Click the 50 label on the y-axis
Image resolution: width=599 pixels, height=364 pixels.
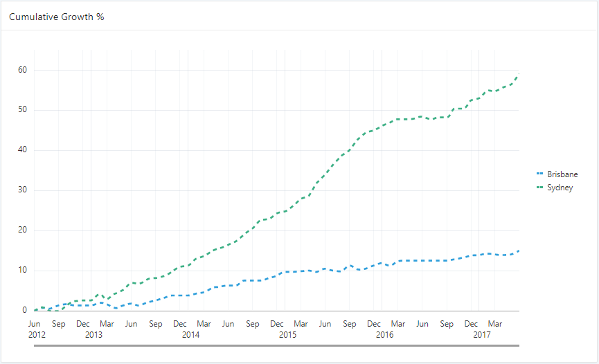click(23, 110)
